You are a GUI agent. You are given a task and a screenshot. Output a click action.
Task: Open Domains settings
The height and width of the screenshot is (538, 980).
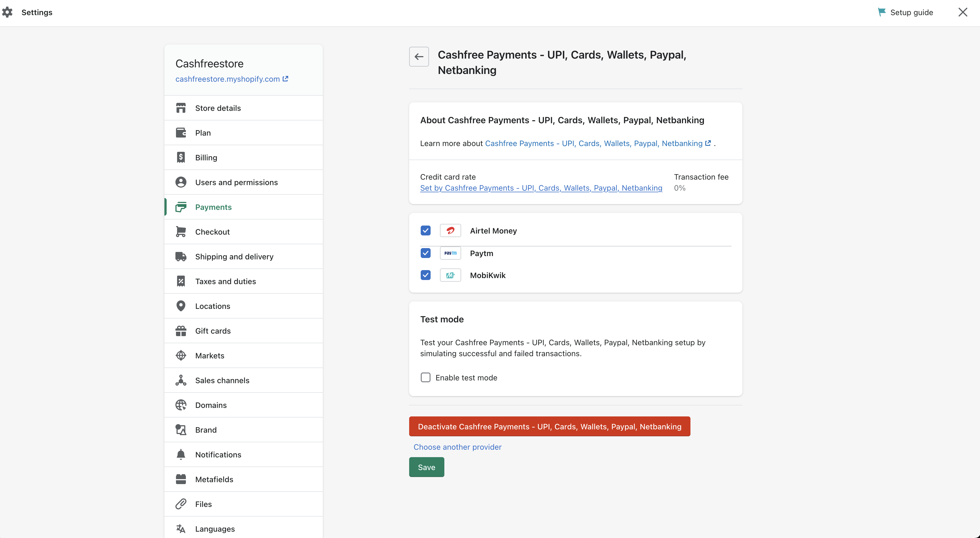(243, 405)
